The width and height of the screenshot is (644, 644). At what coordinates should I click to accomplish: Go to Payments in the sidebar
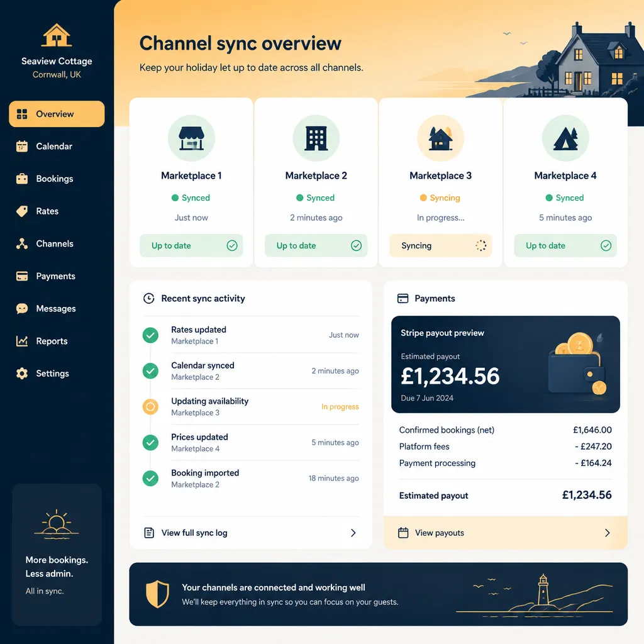(x=57, y=276)
